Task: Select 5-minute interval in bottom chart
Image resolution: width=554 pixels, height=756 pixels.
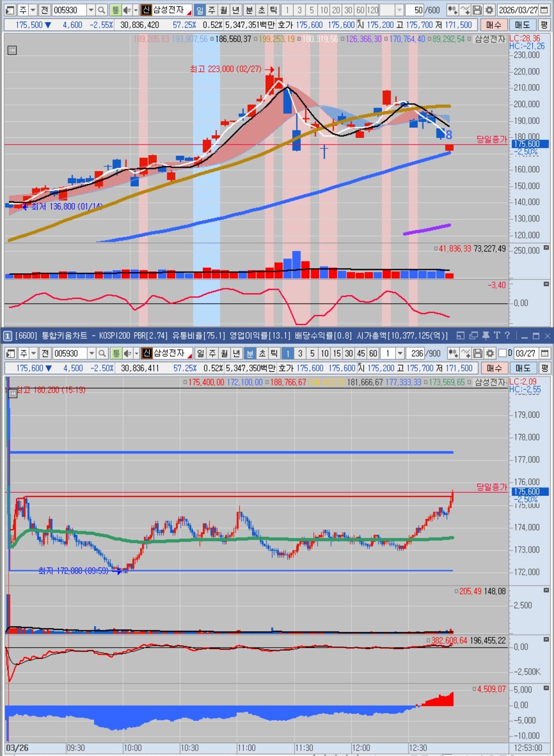Action: (x=313, y=353)
